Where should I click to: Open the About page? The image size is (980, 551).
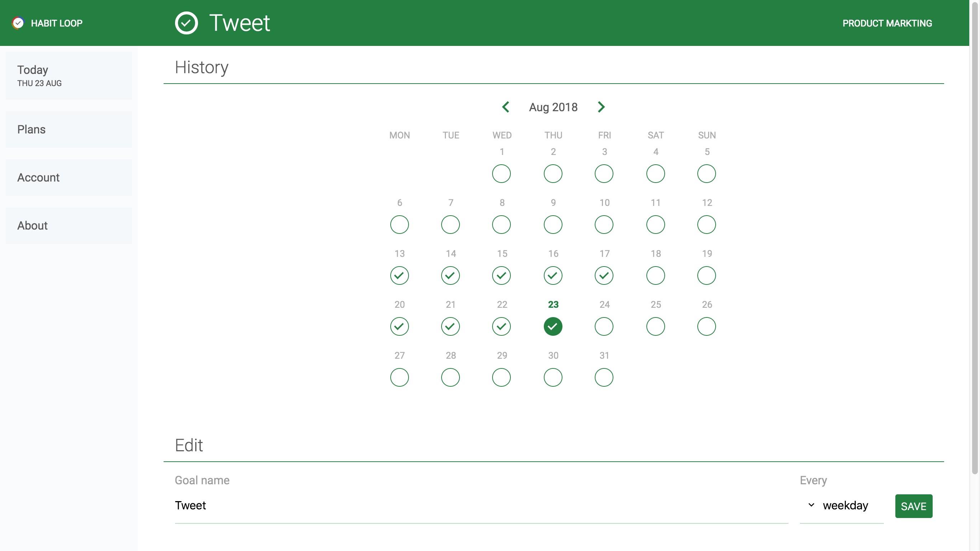(69, 226)
